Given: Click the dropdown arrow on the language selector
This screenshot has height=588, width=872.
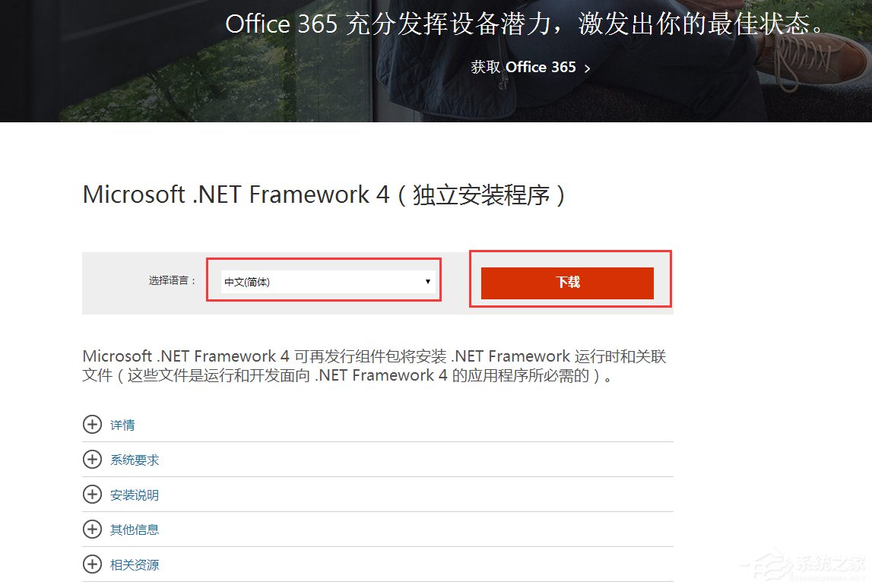Looking at the screenshot, I should point(427,280).
